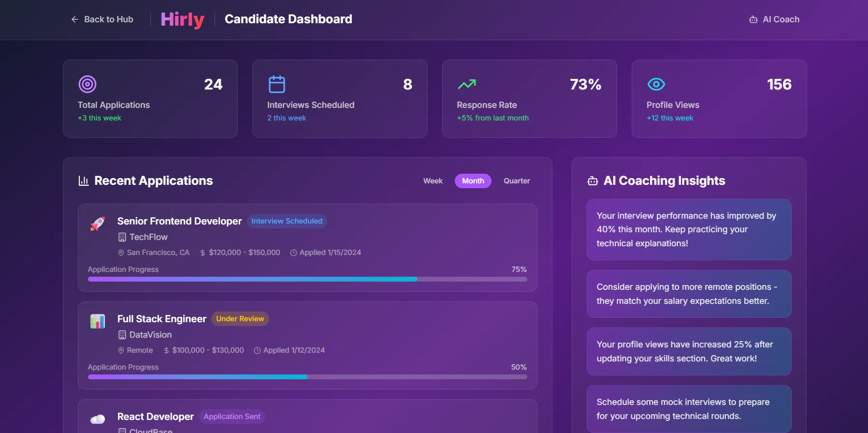Click the $120,000 - $150,000 salary text
This screenshot has height=433, width=868.
(245, 253)
